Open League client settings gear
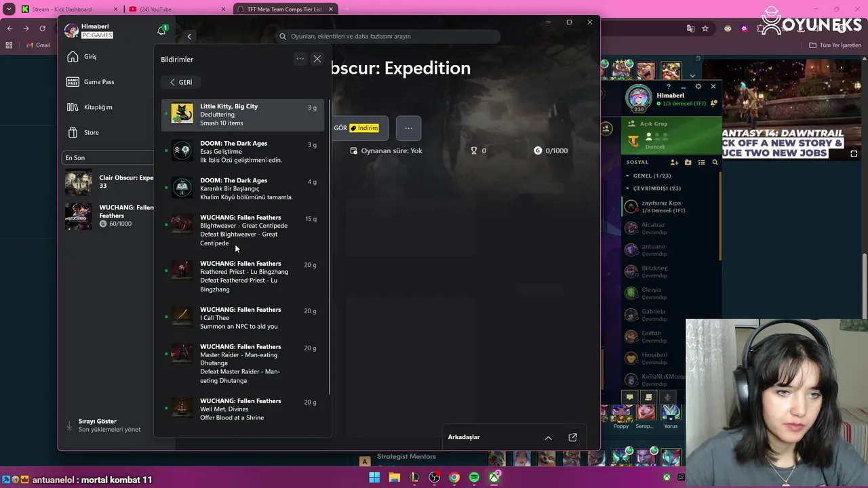This screenshot has width=868, height=488. (x=698, y=87)
